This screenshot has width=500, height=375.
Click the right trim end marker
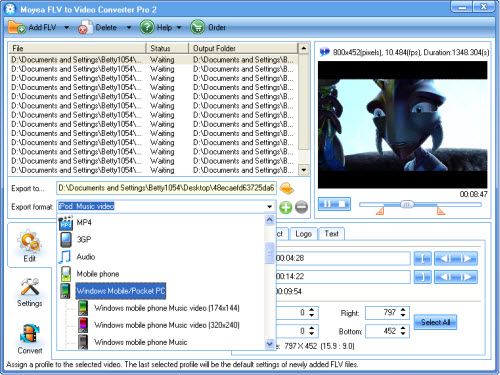click(441, 211)
